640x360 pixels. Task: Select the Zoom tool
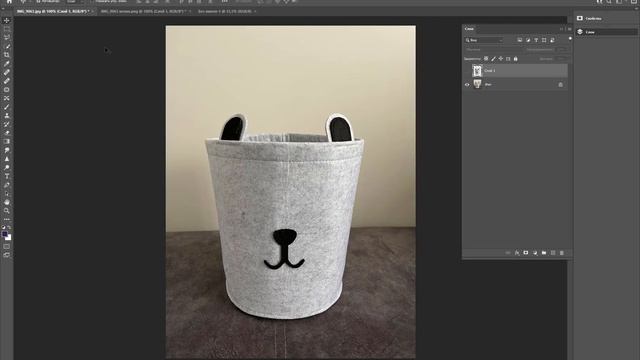[7, 211]
